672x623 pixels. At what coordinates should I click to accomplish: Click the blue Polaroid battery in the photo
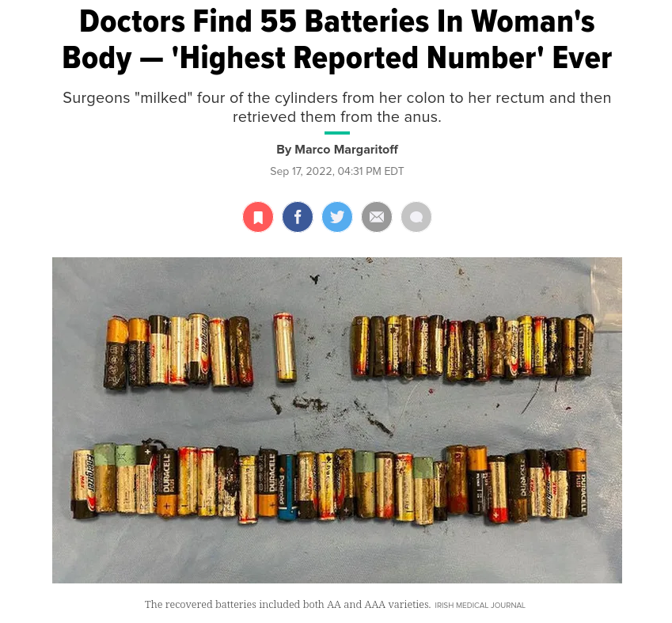coord(287,488)
